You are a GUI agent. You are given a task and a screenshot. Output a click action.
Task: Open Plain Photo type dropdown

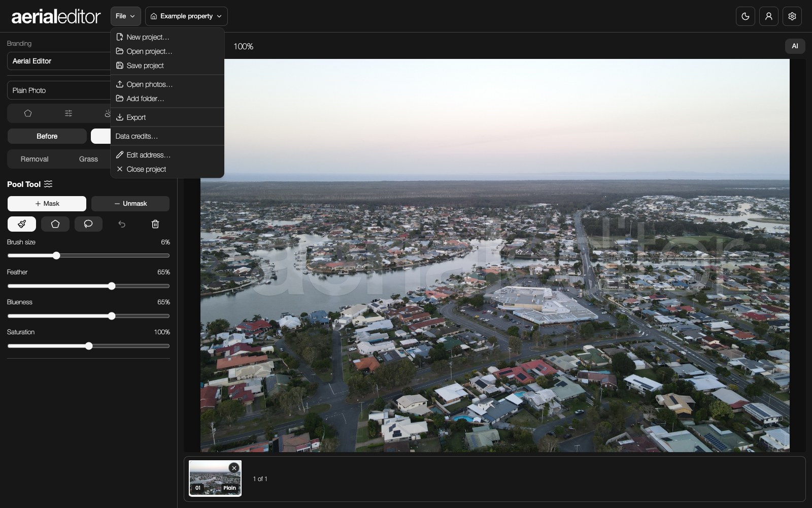point(59,90)
